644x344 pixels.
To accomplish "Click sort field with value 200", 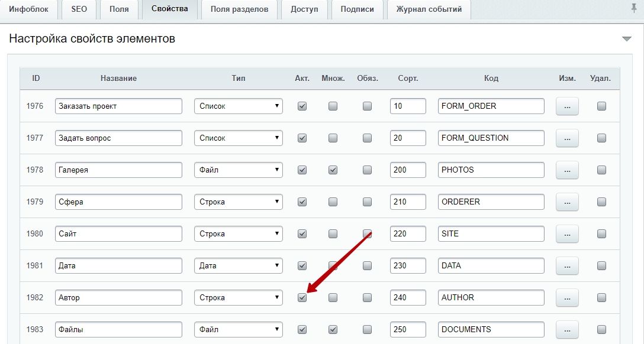I will click(x=408, y=170).
